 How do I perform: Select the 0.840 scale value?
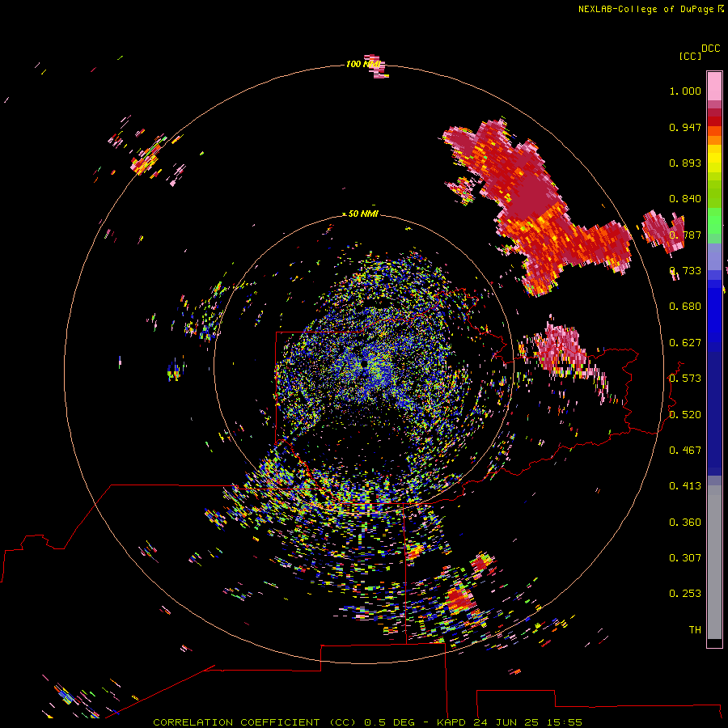(x=685, y=199)
